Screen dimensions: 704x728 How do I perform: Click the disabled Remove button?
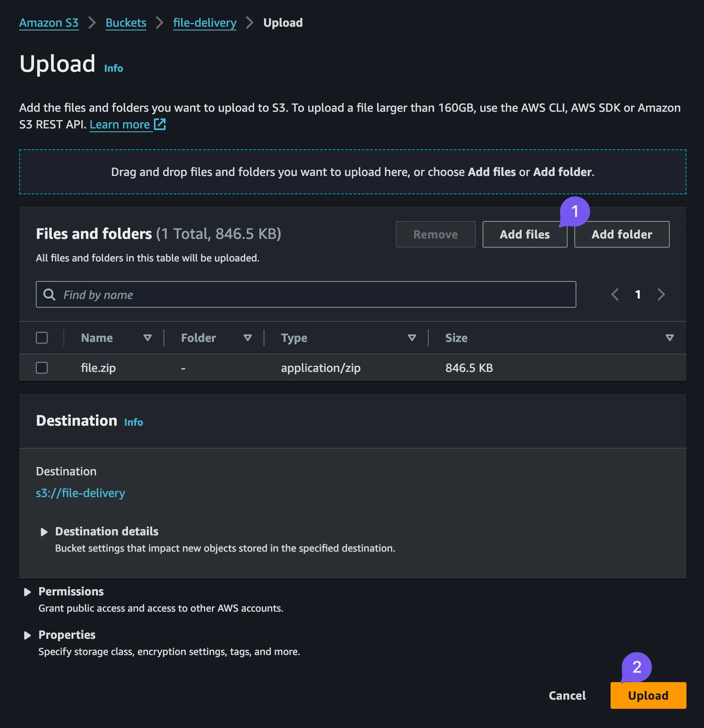pos(435,234)
